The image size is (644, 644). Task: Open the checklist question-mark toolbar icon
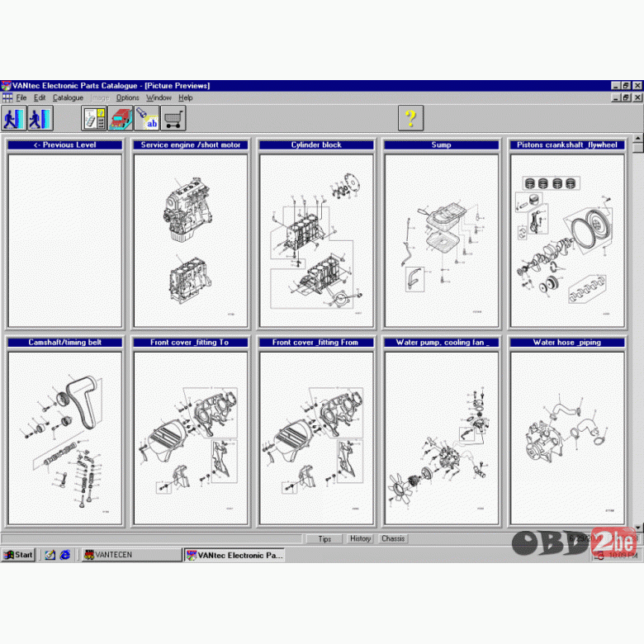pyautogui.click(x=94, y=118)
